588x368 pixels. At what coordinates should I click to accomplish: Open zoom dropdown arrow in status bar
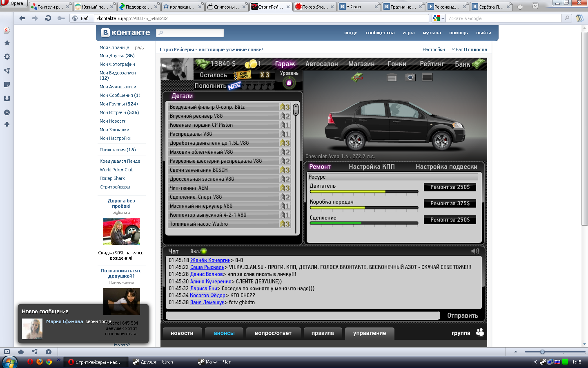pyautogui.click(x=515, y=352)
